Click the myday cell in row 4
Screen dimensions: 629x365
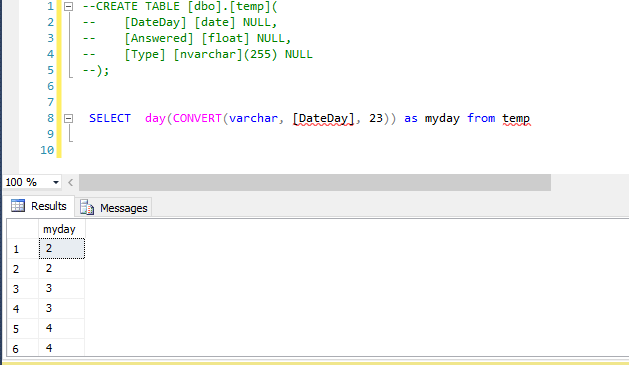point(62,309)
